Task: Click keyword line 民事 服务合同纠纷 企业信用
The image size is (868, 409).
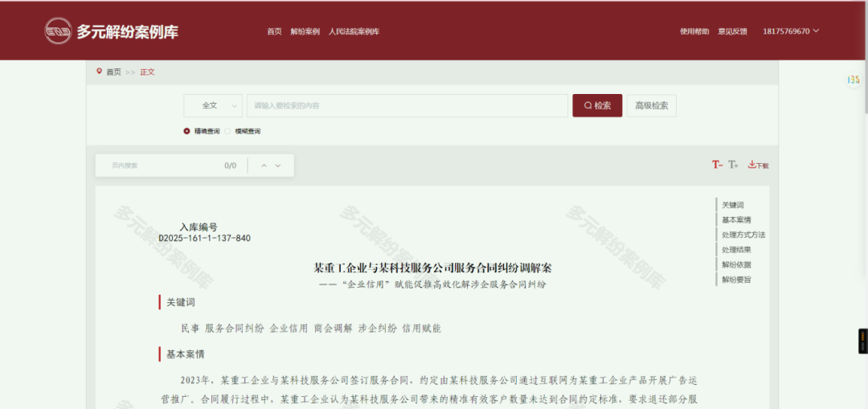Action: (311, 328)
